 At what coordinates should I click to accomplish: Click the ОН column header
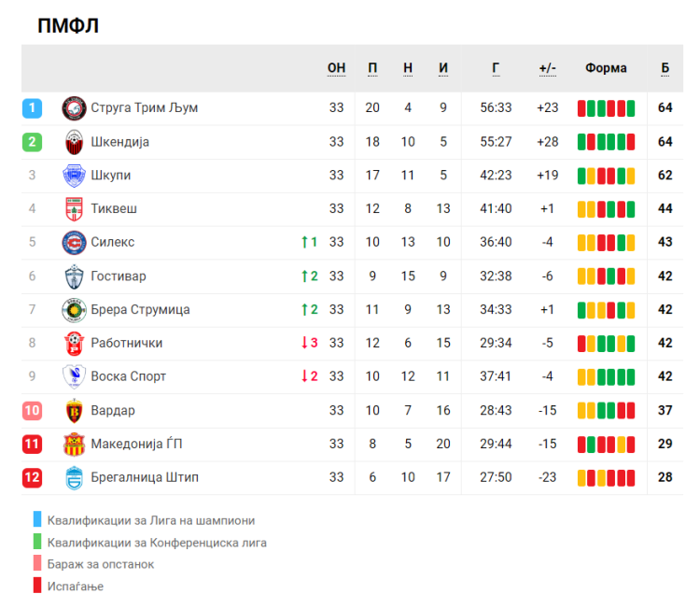(x=336, y=68)
